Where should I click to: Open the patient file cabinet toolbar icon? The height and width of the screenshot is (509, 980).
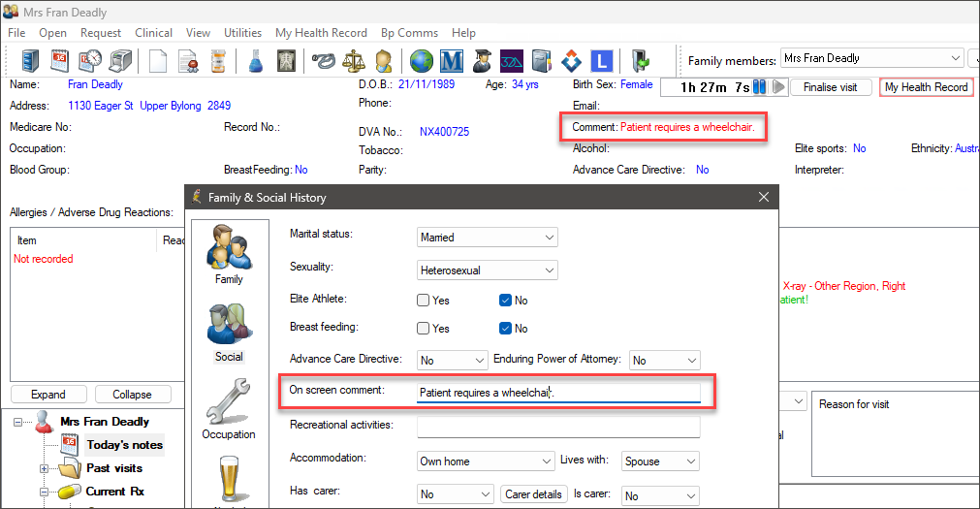[x=30, y=61]
